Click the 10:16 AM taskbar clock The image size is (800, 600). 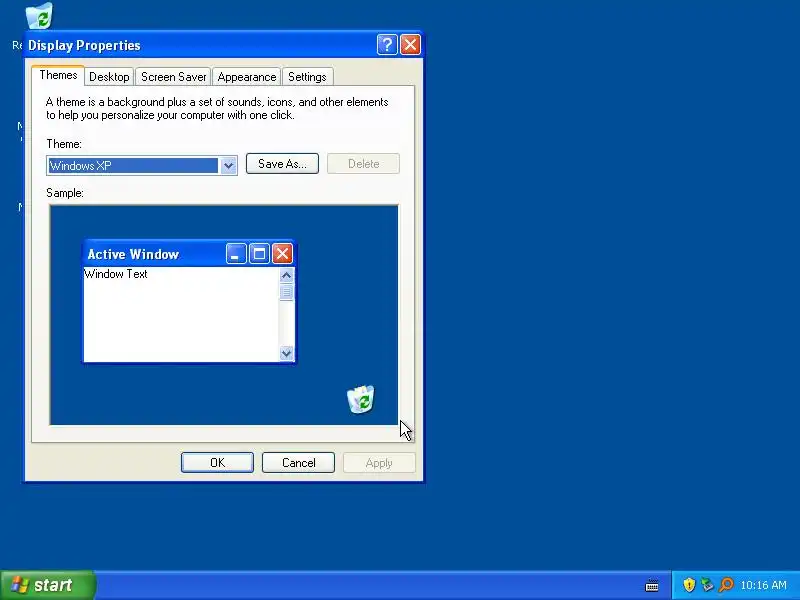coord(763,585)
